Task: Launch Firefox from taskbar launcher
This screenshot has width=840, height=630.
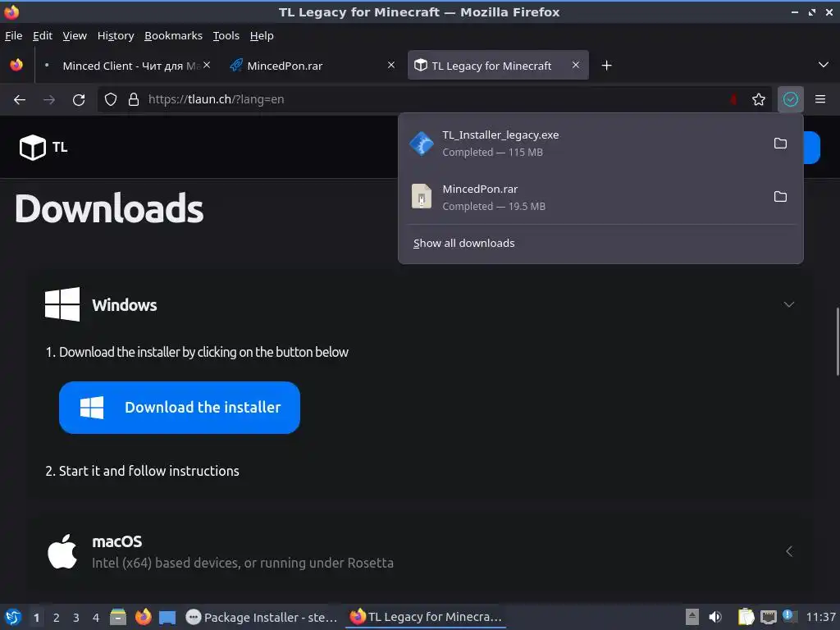Action: tap(143, 617)
